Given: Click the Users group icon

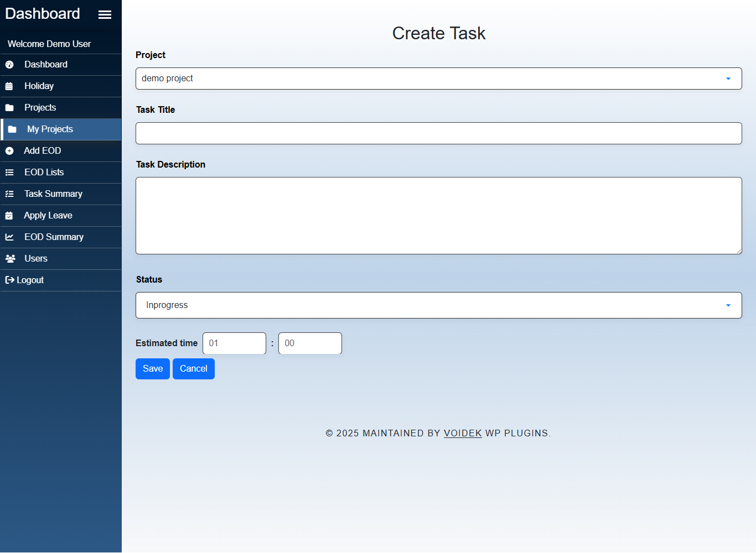Looking at the screenshot, I should [x=10, y=259].
